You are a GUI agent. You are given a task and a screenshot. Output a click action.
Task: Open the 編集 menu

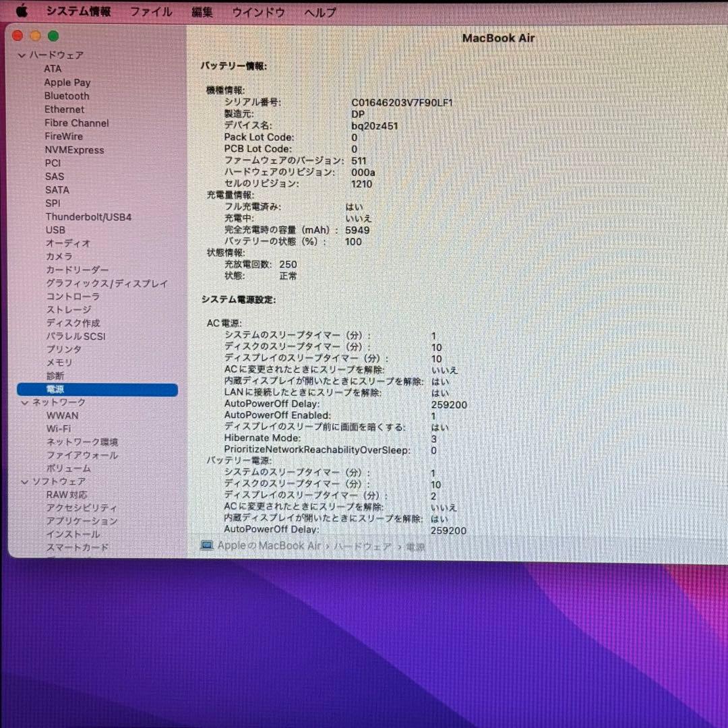(202, 12)
